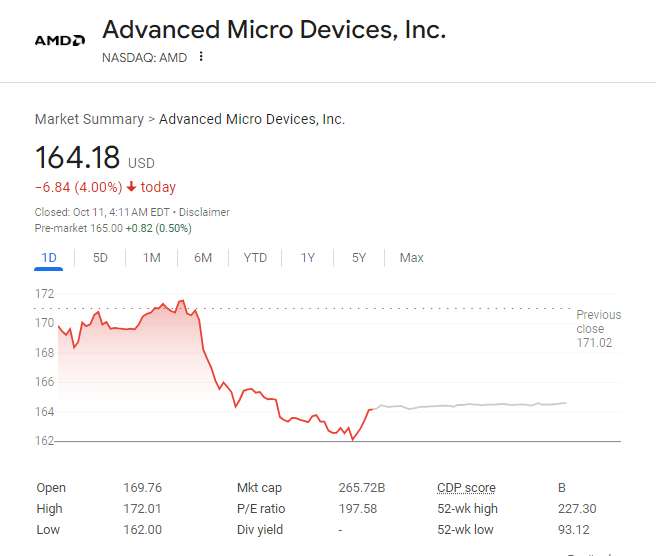Screen dimensions: 656x556
Task: Select the YTD chart tab
Action: click(255, 258)
